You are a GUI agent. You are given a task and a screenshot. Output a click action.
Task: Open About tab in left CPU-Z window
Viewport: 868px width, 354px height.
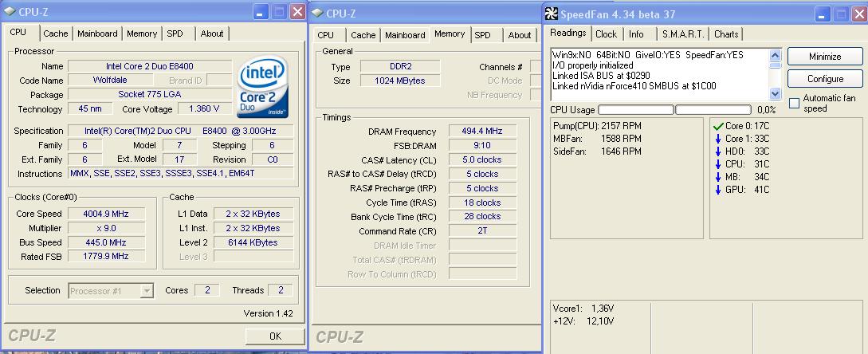tap(212, 33)
